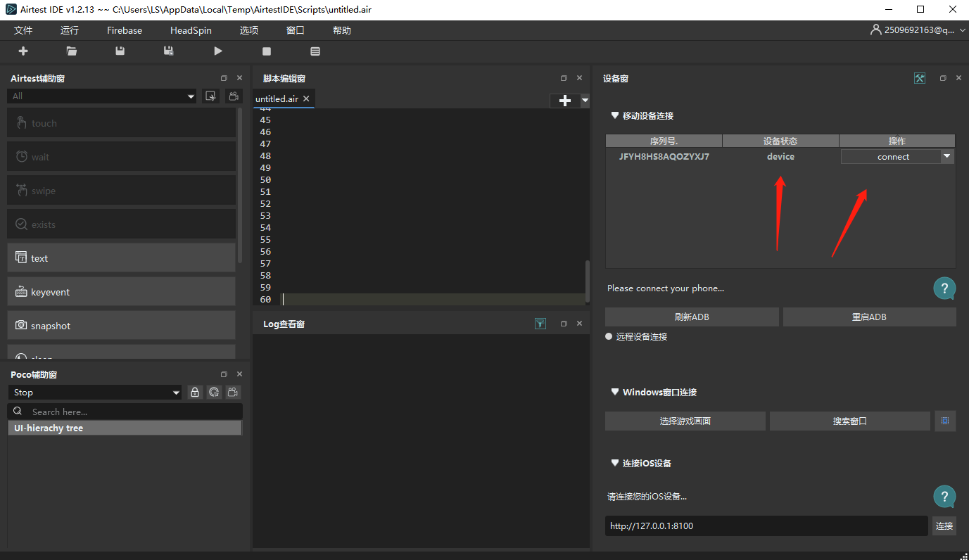Open the Firebase menu
The image size is (969, 560).
coord(125,30)
